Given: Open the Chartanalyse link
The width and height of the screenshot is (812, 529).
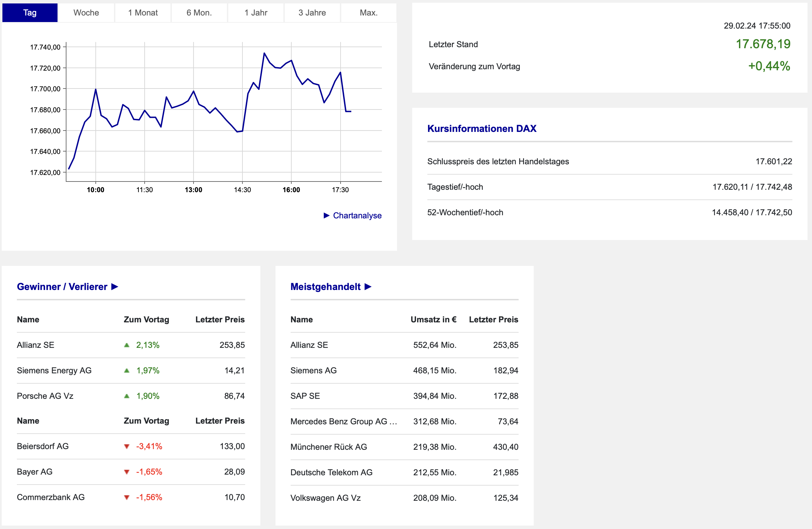Looking at the screenshot, I should point(357,215).
